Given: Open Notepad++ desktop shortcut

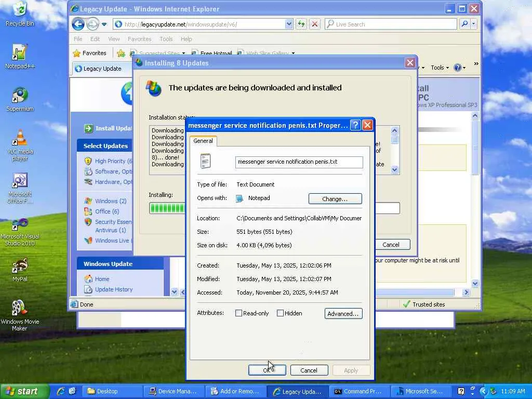Looking at the screenshot, I should pos(20,56).
